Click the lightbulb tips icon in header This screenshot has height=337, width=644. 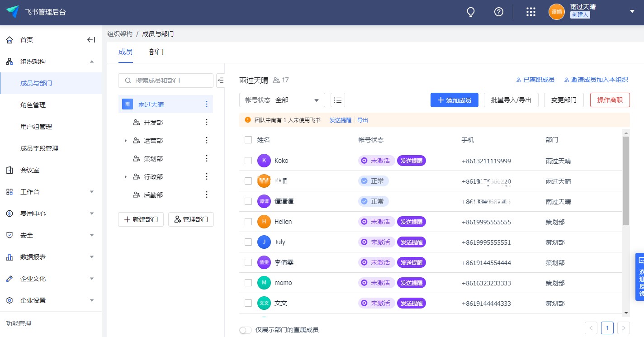tap(471, 12)
